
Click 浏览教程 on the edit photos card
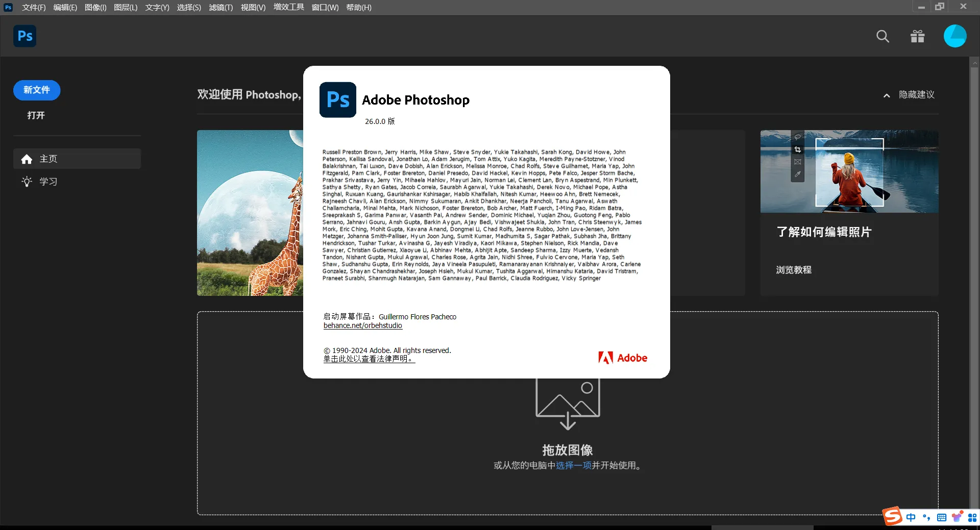(x=793, y=270)
